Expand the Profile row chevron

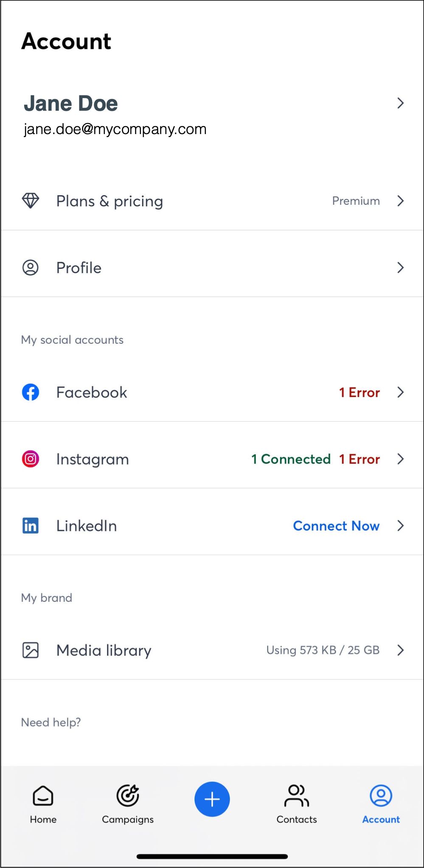[x=400, y=268]
